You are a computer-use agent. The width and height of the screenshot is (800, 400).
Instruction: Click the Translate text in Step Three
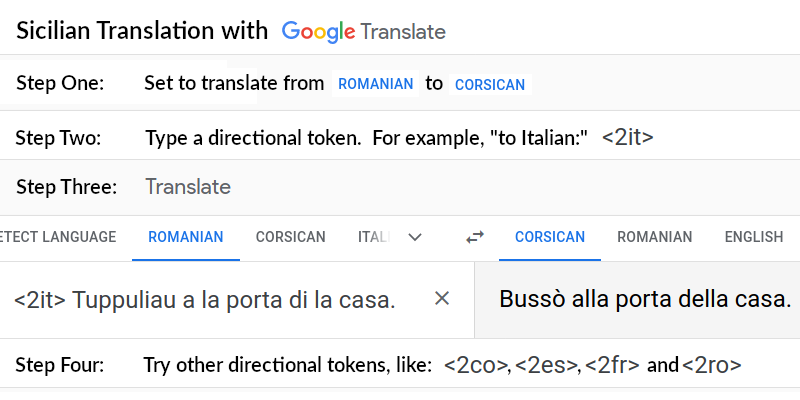click(188, 187)
